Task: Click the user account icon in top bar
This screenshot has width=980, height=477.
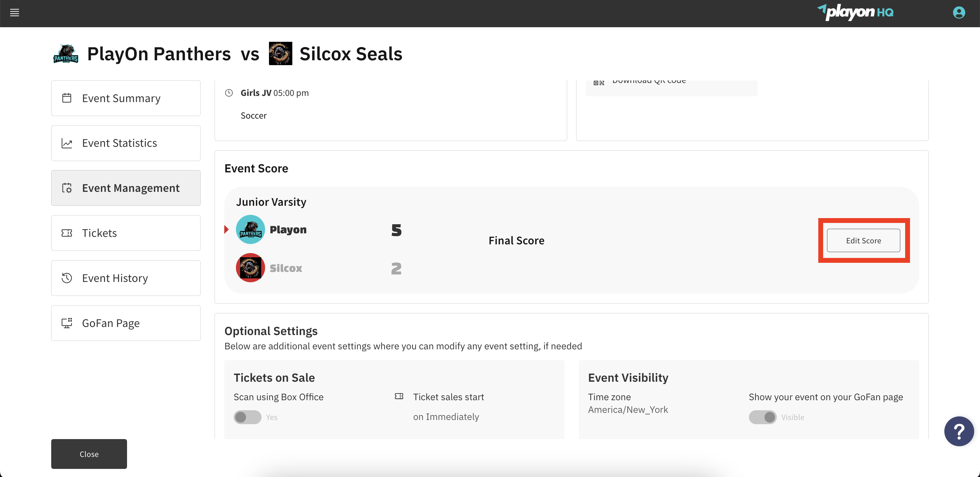Action: (959, 13)
